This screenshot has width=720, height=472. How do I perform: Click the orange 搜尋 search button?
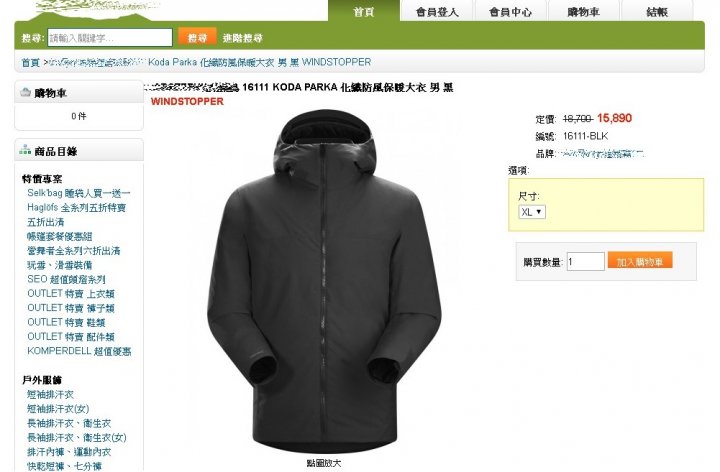click(x=197, y=37)
